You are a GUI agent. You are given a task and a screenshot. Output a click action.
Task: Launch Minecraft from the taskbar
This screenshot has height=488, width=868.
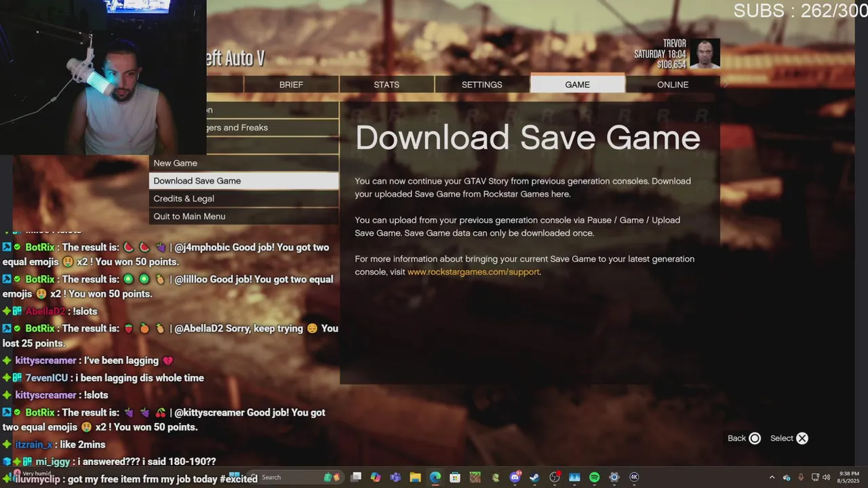click(475, 477)
